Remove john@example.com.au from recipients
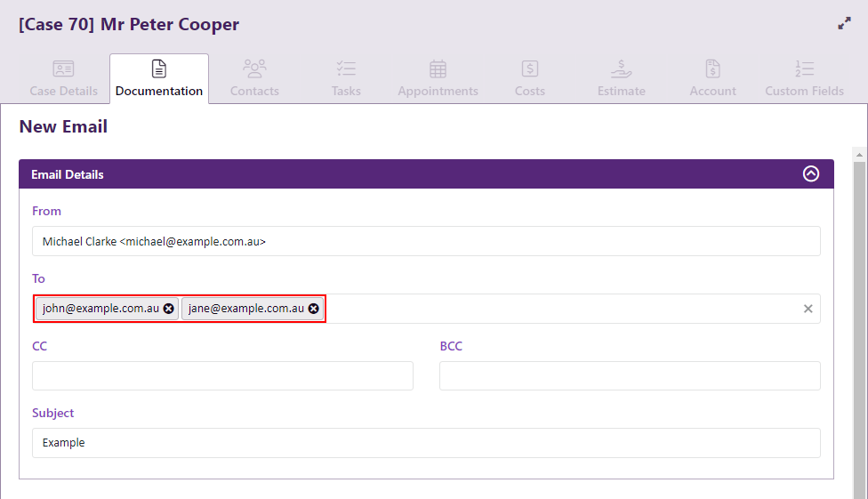This screenshot has width=868, height=499. click(x=169, y=309)
